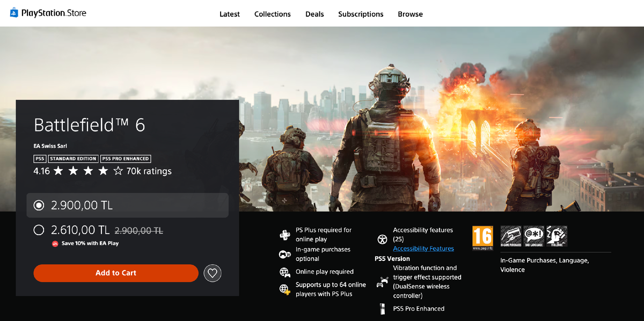Click the PS Plus online play icon
The image size is (644, 321).
pyautogui.click(x=284, y=235)
